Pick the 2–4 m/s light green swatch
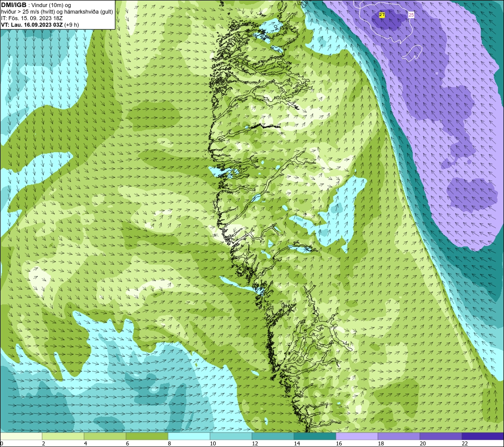This screenshot has width=504, height=447. [63, 436]
